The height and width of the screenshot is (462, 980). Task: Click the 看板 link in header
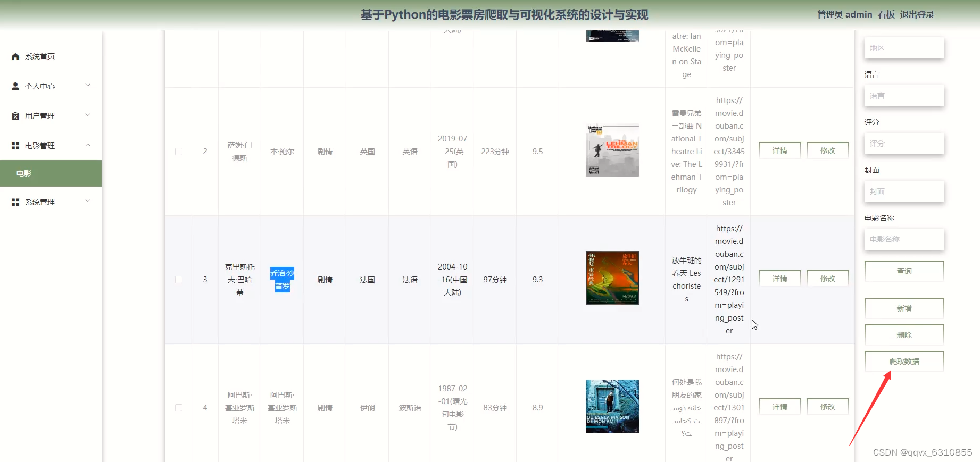point(886,15)
